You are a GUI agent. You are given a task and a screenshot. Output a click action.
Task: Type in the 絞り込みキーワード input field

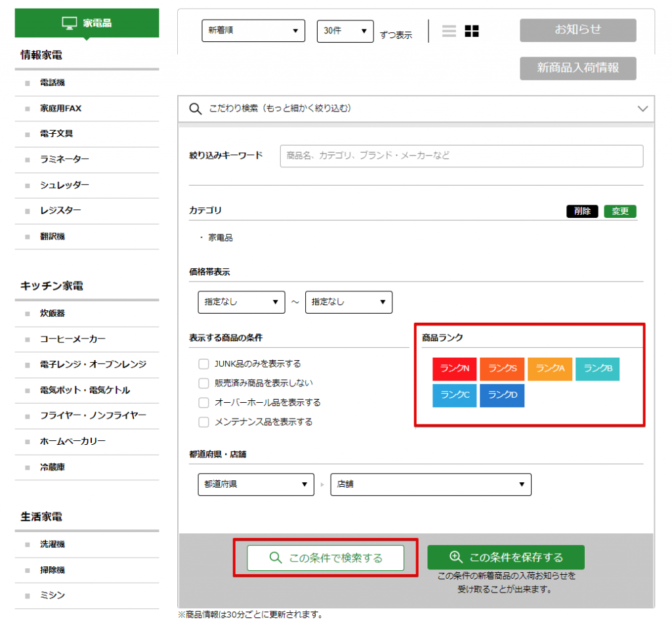click(461, 156)
